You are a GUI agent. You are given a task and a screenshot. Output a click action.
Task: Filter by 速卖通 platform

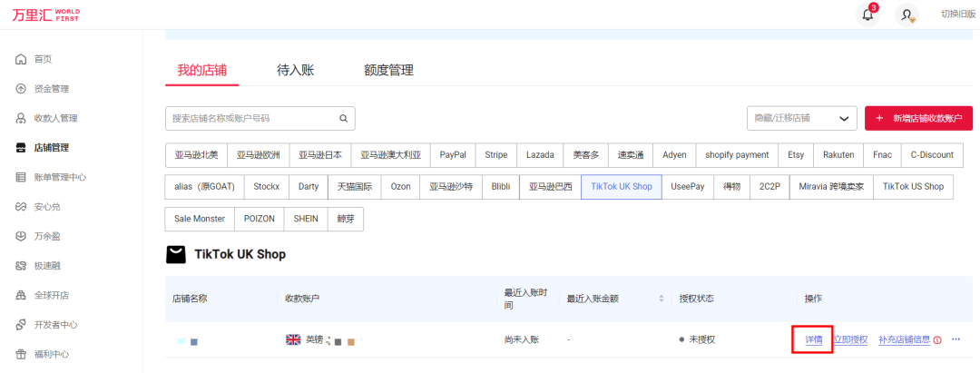pos(631,155)
